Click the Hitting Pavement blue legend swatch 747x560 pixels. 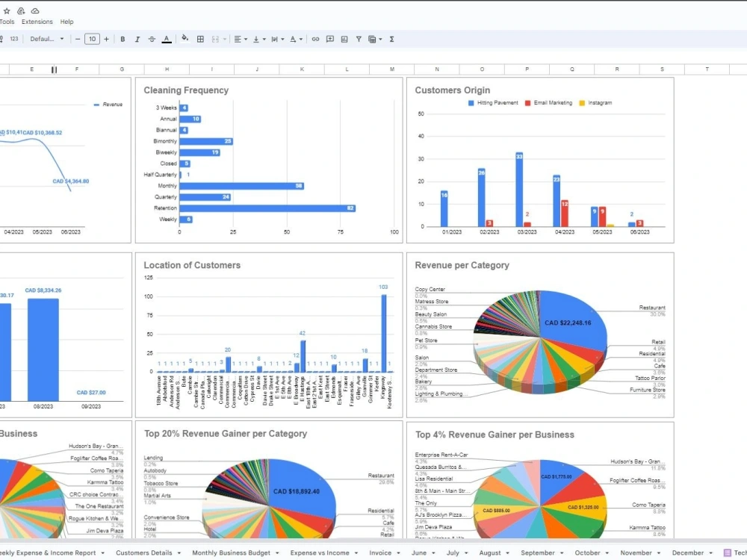[471, 103]
